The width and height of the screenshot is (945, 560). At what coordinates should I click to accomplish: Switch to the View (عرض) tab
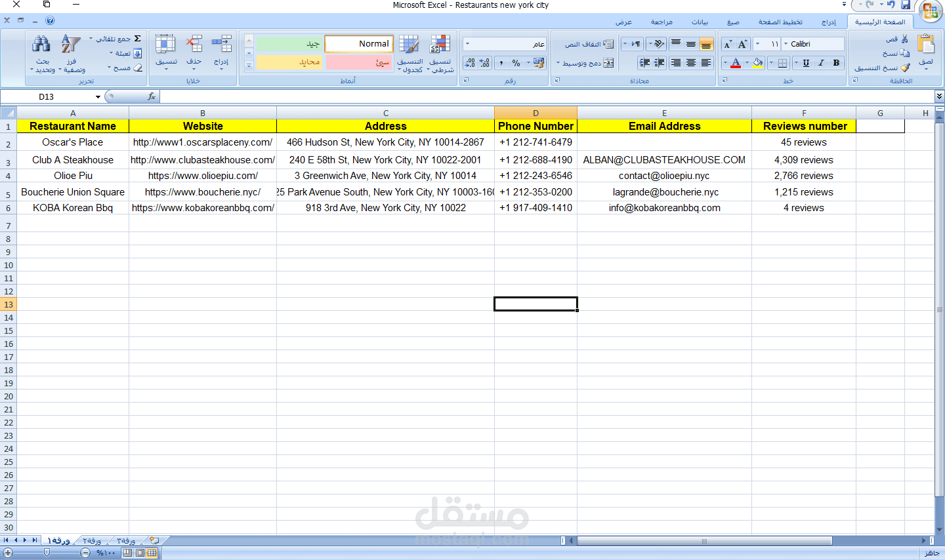[623, 22]
